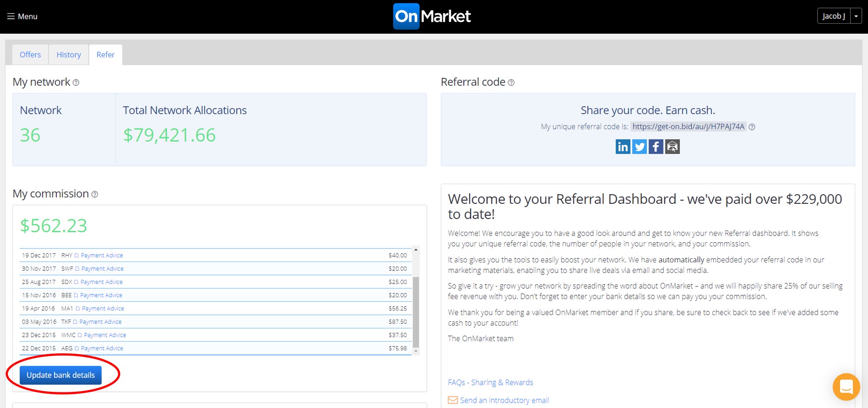868x408 pixels.
Task: Share referral code on Facebook
Action: pyautogui.click(x=656, y=146)
